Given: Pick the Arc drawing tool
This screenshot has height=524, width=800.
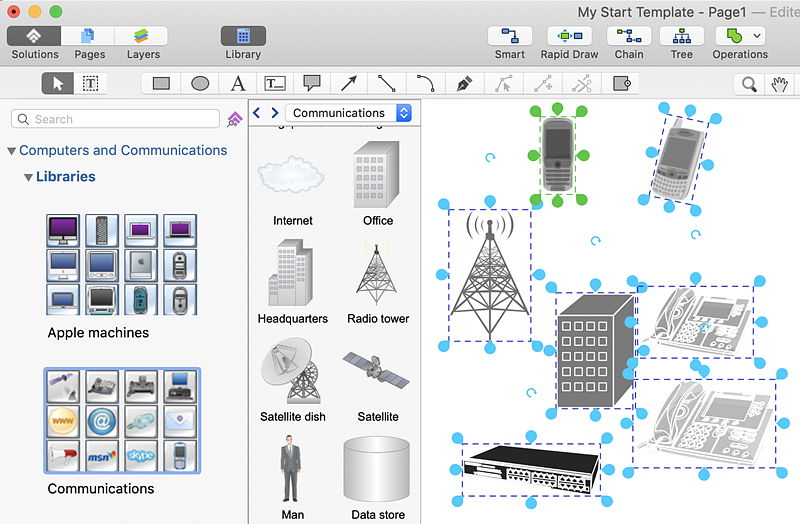Looking at the screenshot, I should [x=425, y=84].
